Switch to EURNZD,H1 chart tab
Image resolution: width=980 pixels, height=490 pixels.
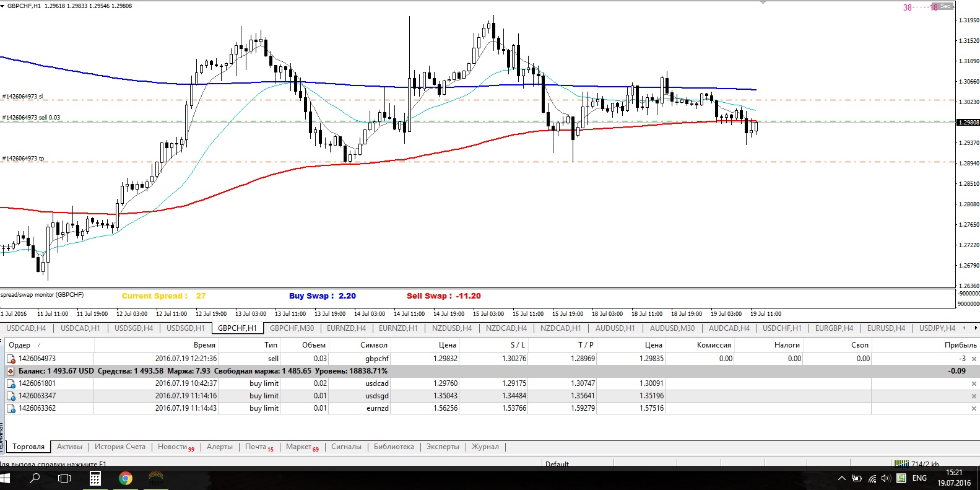coord(398,328)
